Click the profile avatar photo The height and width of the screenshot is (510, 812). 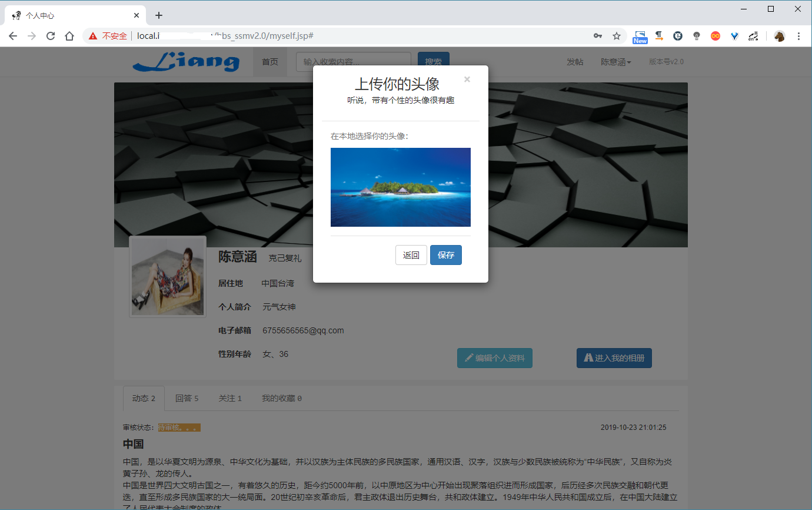pyautogui.click(x=168, y=277)
